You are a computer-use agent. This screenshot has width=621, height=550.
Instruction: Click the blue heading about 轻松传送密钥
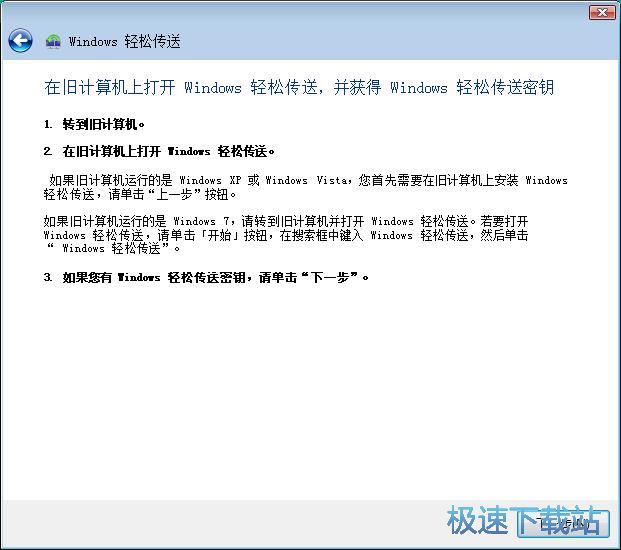point(299,87)
